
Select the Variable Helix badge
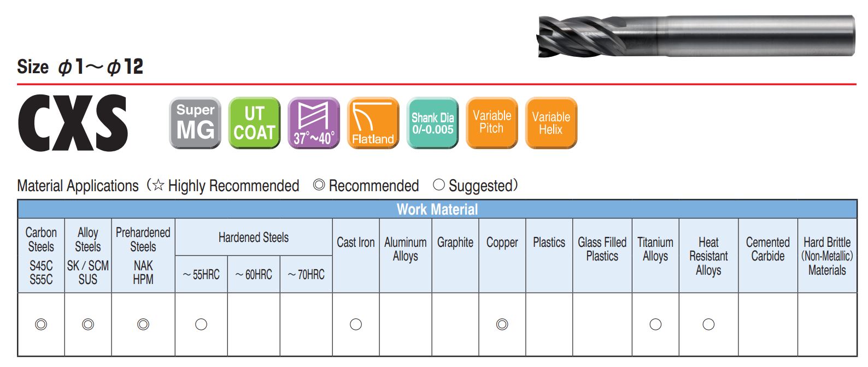pos(551,123)
